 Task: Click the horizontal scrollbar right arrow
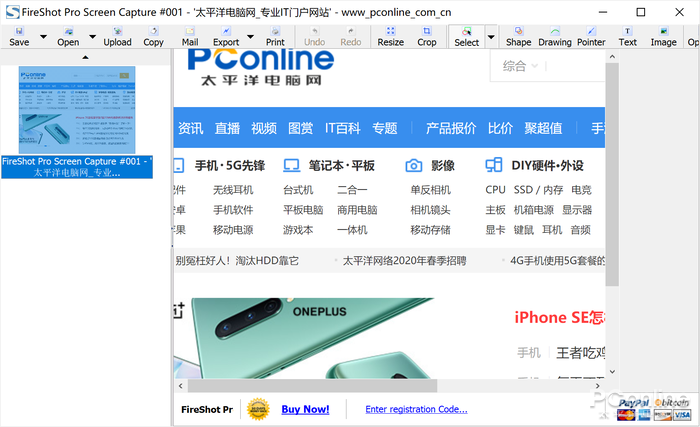click(598, 385)
